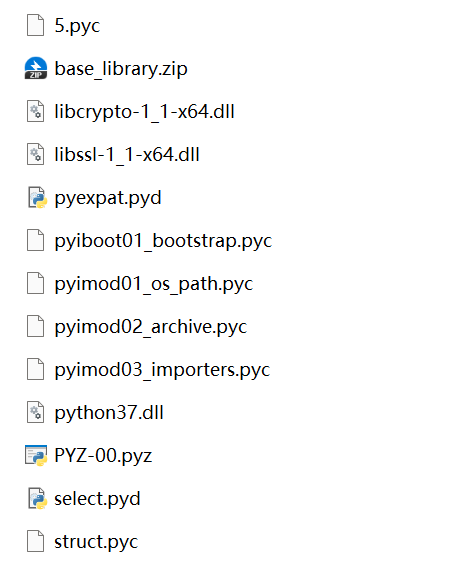Select the struct.pyc file name
465x570 pixels.
[96, 542]
